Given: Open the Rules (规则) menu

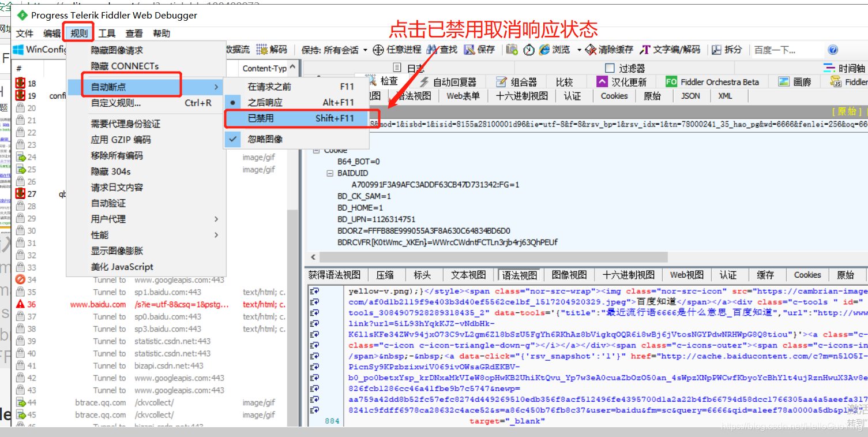Looking at the screenshot, I should (79, 33).
